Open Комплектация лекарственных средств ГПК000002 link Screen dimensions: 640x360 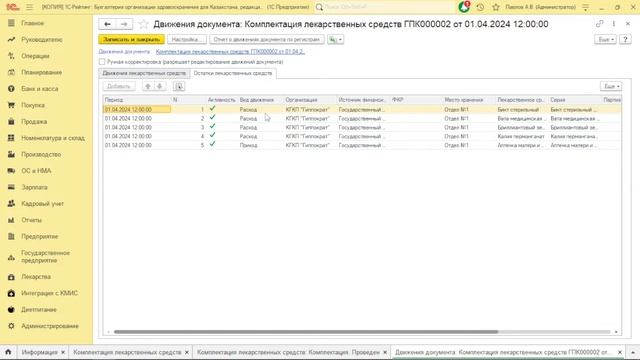pyautogui.click(x=230, y=51)
